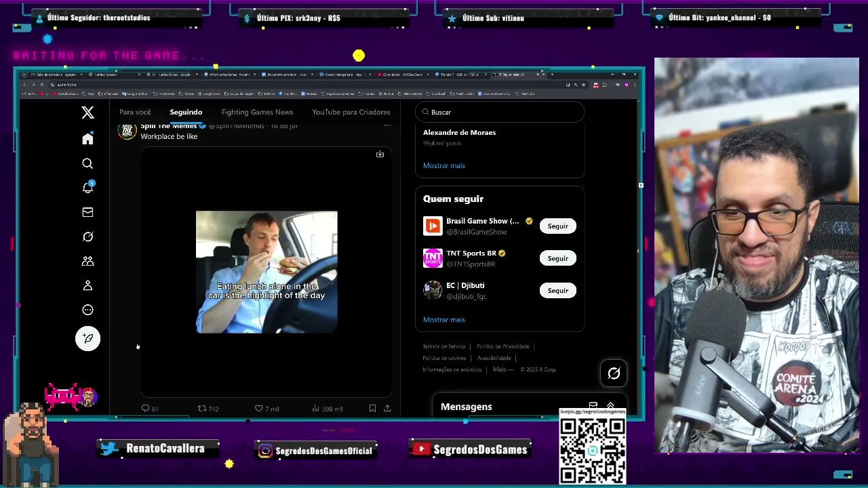
Task: Open the three-dot menu on Spill The Memes post
Action: (x=387, y=125)
